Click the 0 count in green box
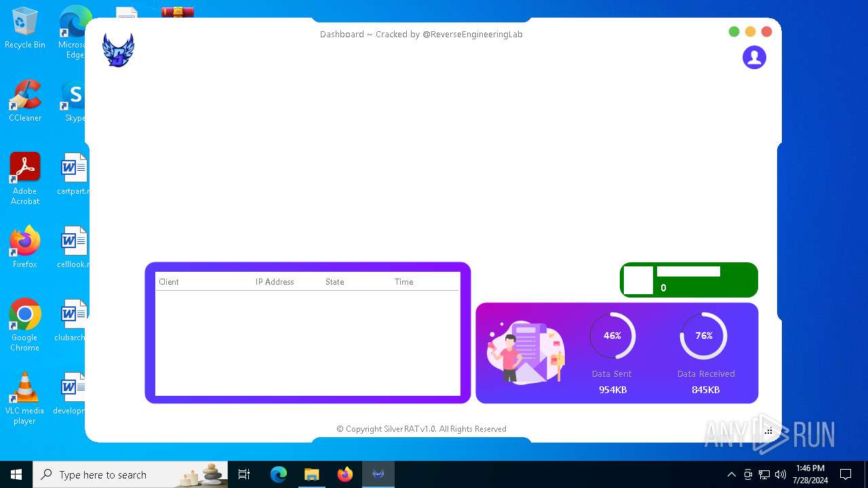This screenshot has height=488, width=868. [x=663, y=288]
